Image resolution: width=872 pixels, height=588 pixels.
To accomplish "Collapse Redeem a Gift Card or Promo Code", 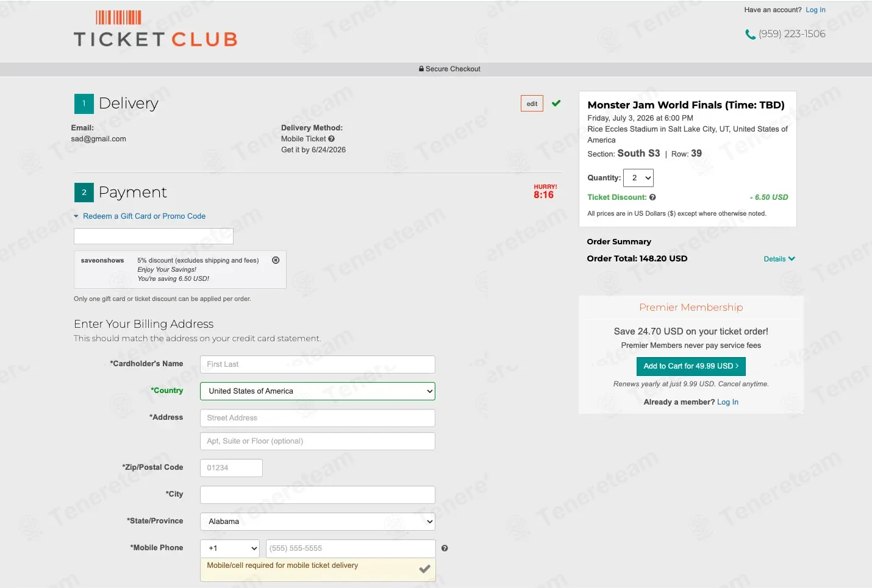I will click(x=140, y=216).
